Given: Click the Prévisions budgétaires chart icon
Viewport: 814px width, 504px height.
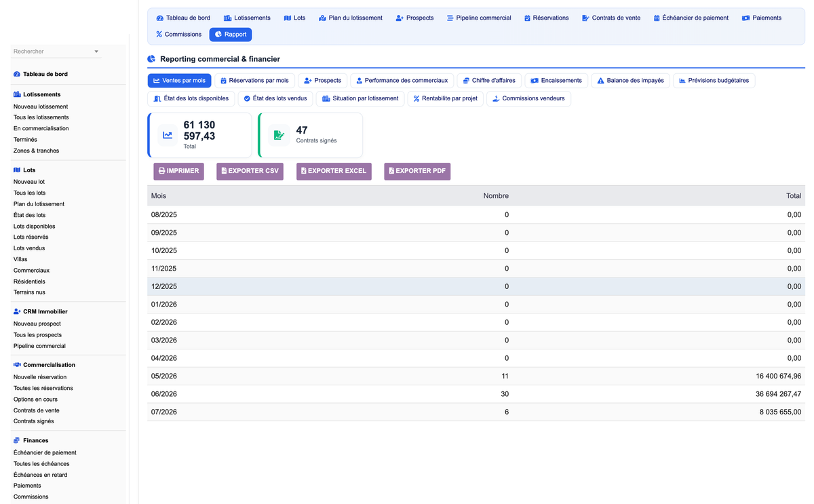Looking at the screenshot, I should (x=682, y=81).
